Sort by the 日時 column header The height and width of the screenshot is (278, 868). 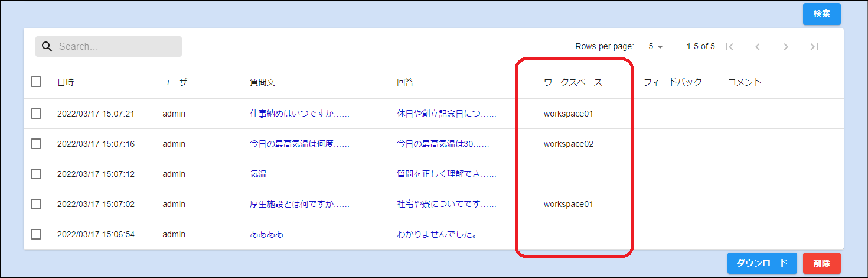(66, 82)
